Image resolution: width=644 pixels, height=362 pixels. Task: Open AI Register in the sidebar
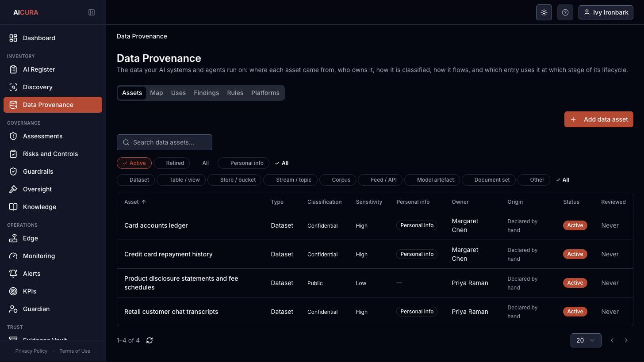click(x=53, y=69)
